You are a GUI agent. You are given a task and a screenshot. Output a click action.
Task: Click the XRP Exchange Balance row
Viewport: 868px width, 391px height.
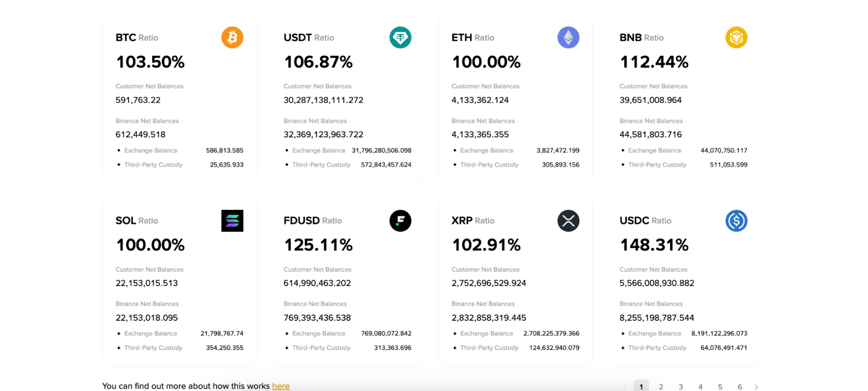(x=516, y=333)
